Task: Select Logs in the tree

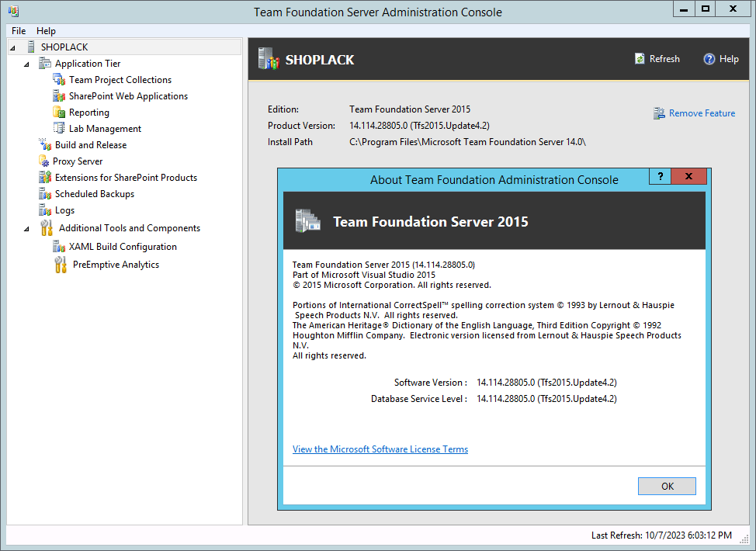Action: (64, 210)
